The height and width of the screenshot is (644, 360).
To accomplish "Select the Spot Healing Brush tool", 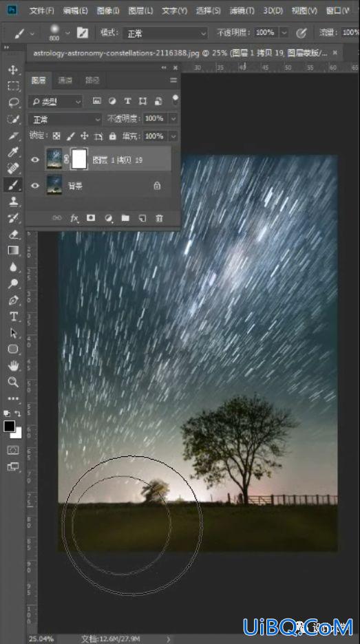I will point(13,169).
